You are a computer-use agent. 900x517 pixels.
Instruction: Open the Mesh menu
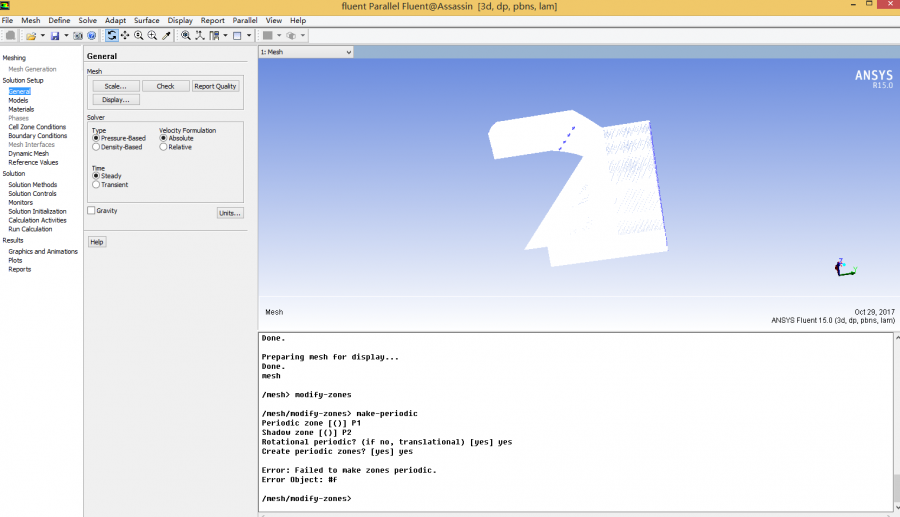30,20
